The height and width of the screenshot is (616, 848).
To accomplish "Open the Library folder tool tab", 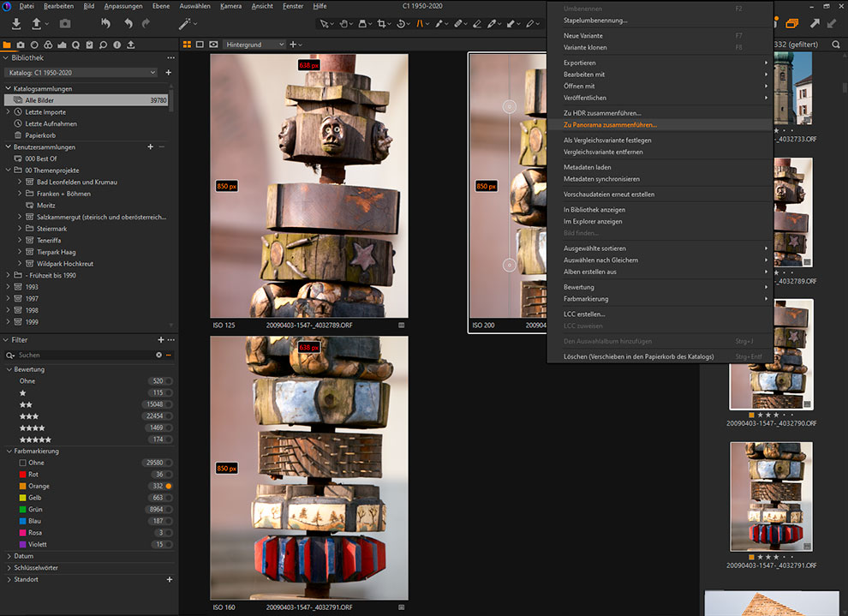I will pos(7,45).
